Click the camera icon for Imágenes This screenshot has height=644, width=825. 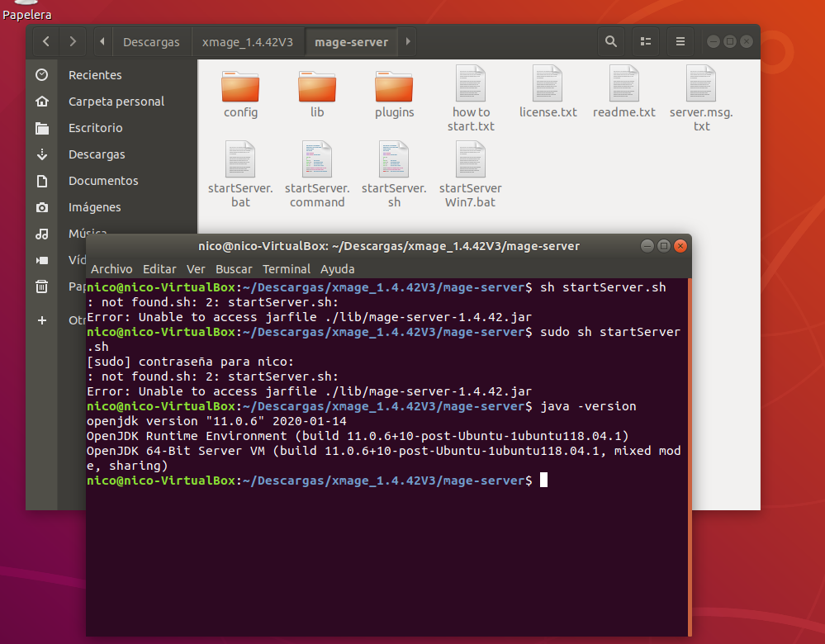[42, 207]
